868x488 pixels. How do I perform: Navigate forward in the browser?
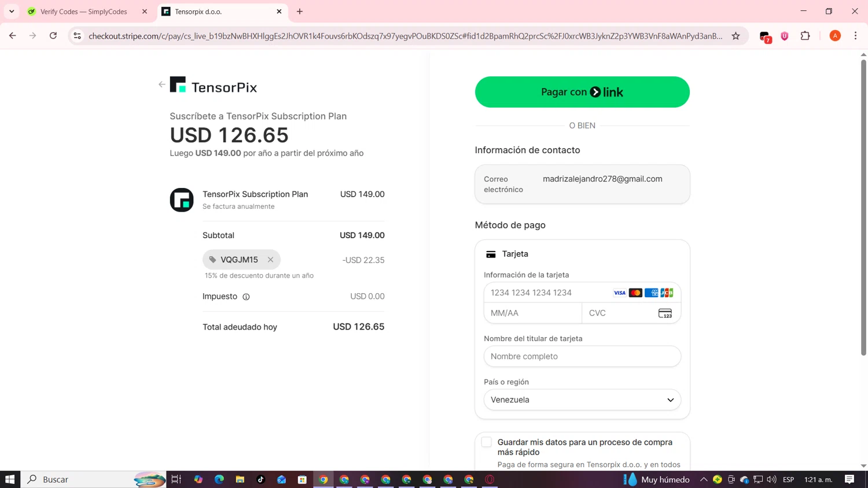tap(33, 36)
